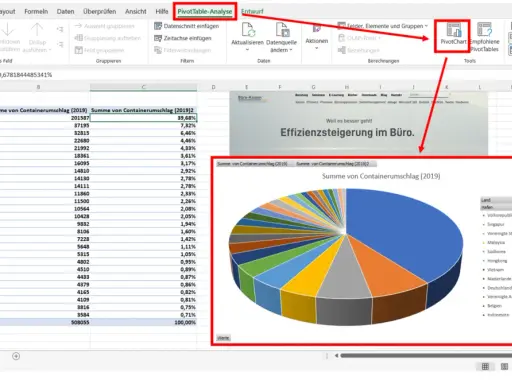512x384 pixels.
Task: Click the expand field icon beside Drillup
Action: 60,29
